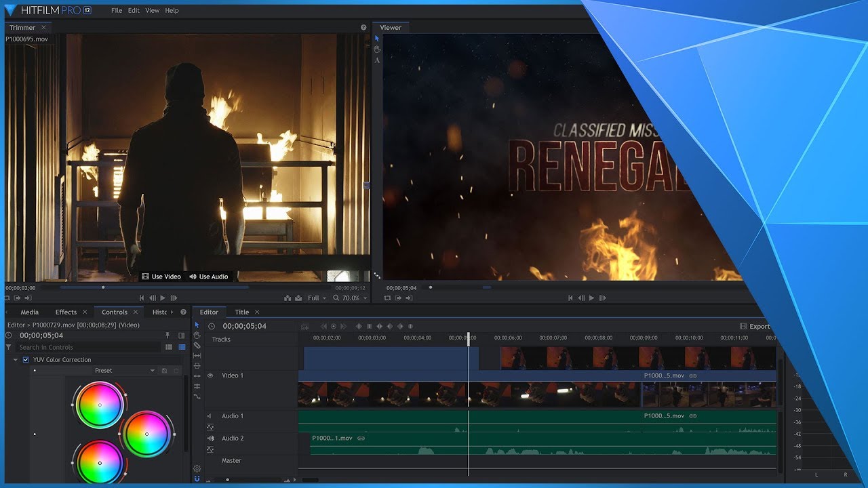Hide the Video 1 track eye icon
This screenshot has height=488, width=868.
pos(210,375)
